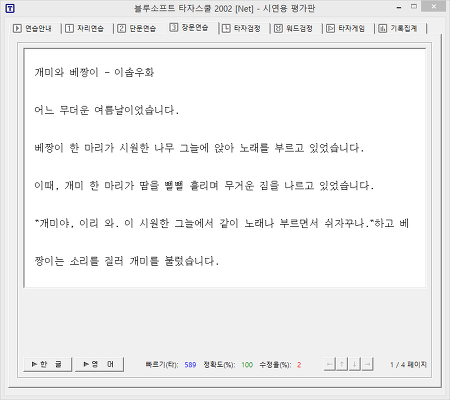The image size is (450, 400).
Task: Switch to the 자리연습 tab
Action: click(85, 28)
